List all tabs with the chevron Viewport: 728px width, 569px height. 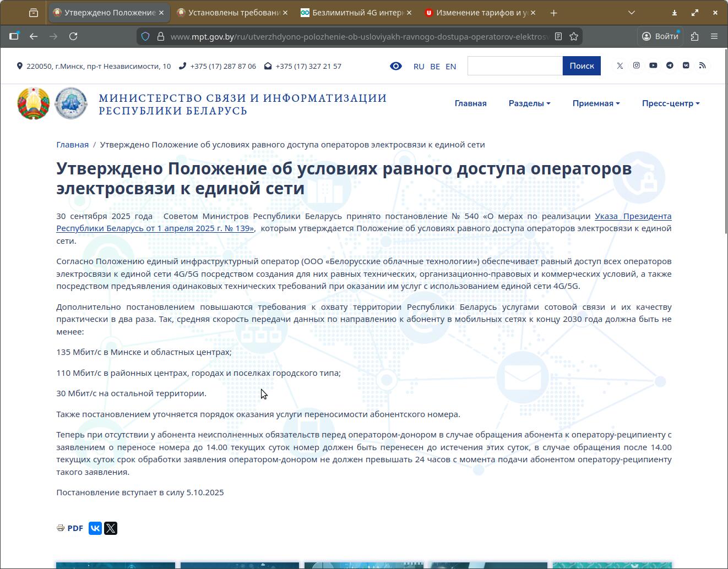[632, 12]
